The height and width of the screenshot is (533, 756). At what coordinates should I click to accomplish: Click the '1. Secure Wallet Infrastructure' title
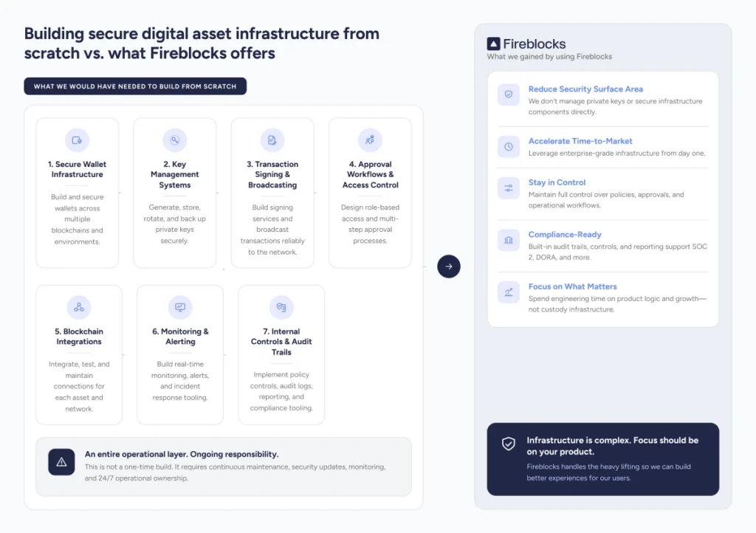point(77,169)
